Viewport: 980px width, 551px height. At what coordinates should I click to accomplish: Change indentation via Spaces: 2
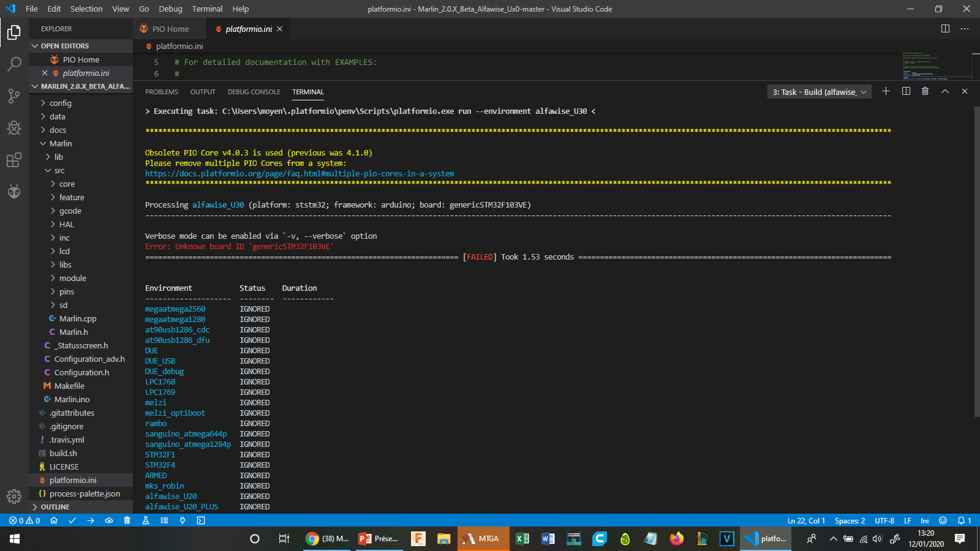tap(850, 520)
